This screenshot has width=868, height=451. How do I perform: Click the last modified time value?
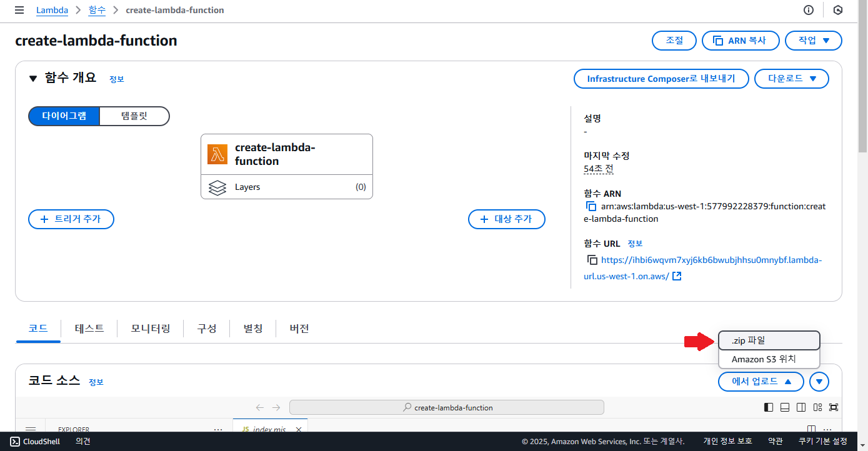pyautogui.click(x=598, y=169)
